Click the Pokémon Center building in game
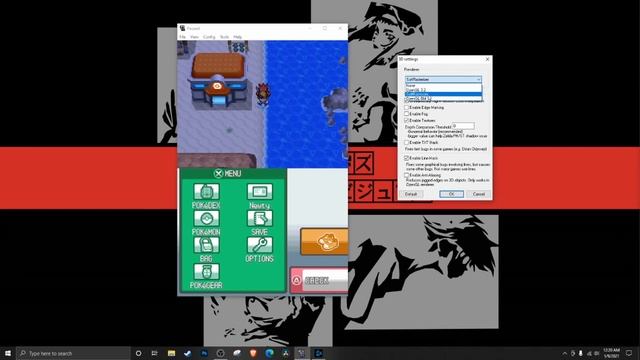Image resolution: width=640 pixels, height=360 pixels. [x=218, y=80]
